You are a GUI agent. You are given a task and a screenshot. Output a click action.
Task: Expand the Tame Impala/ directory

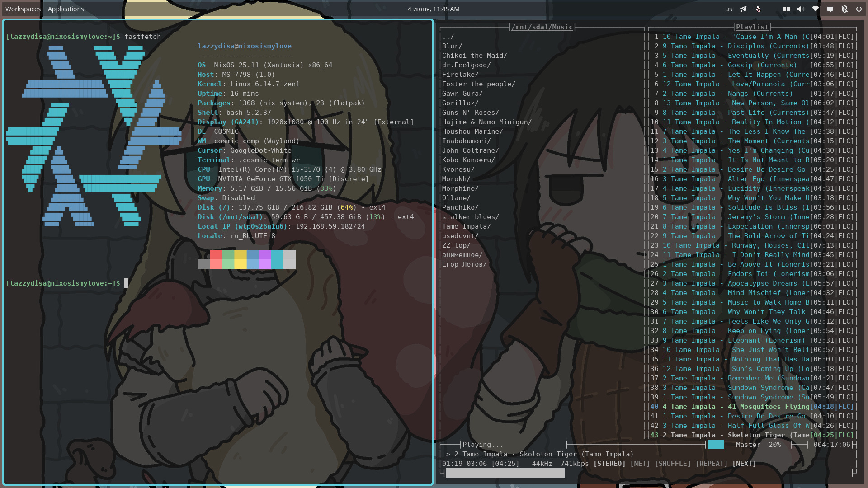pos(466,226)
